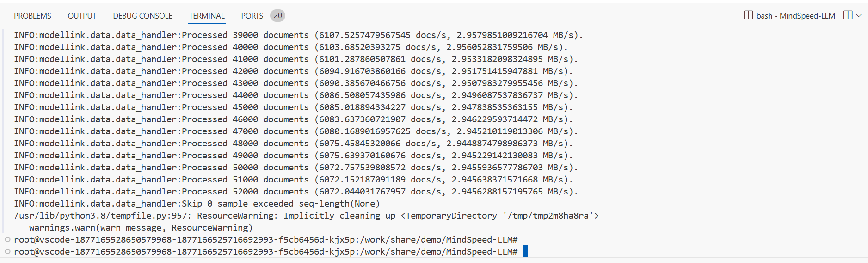Place cursor at the active terminal prompt

point(525,251)
